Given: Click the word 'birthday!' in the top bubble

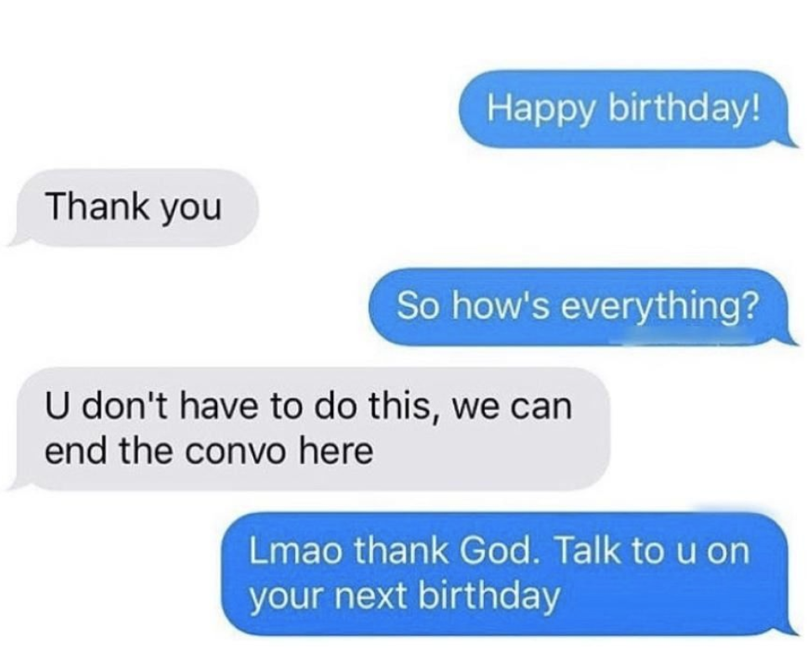Looking at the screenshot, I should (684, 109).
